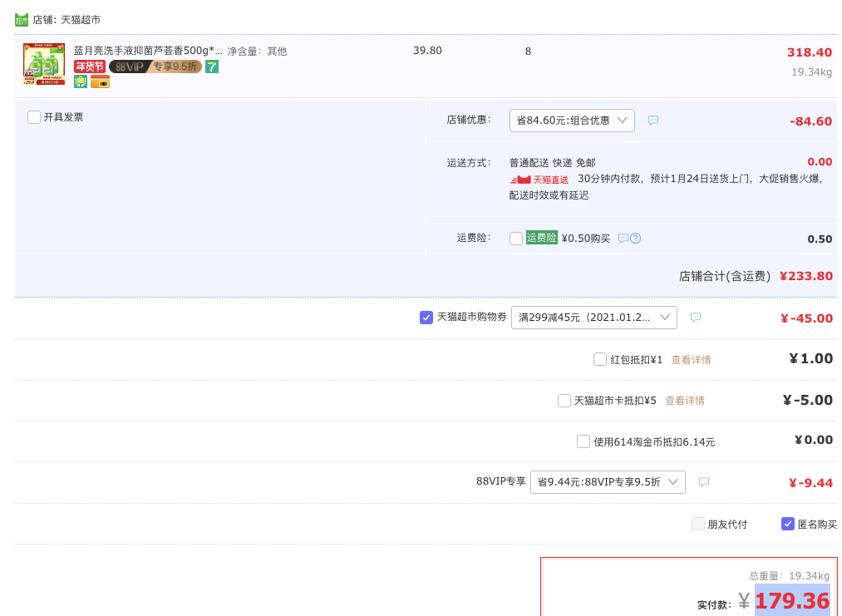The width and height of the screenshot is (842, 616).
Task: Click the green 7-day return badge icon
Action: (212, 67)
